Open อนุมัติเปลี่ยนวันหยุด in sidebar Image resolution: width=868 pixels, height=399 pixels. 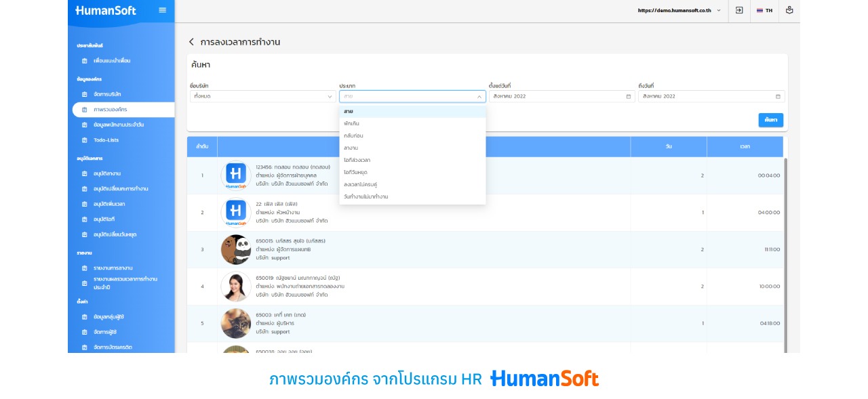tap(115, 234)
